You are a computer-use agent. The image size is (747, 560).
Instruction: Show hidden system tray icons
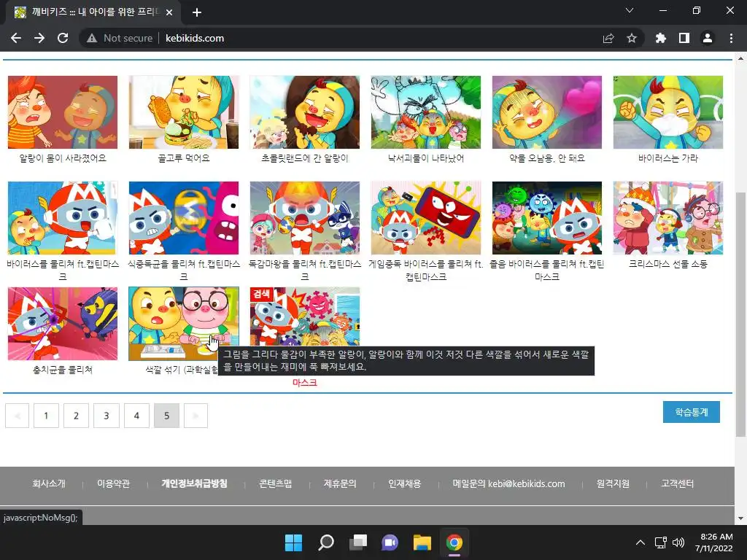(x=640, y=542)
